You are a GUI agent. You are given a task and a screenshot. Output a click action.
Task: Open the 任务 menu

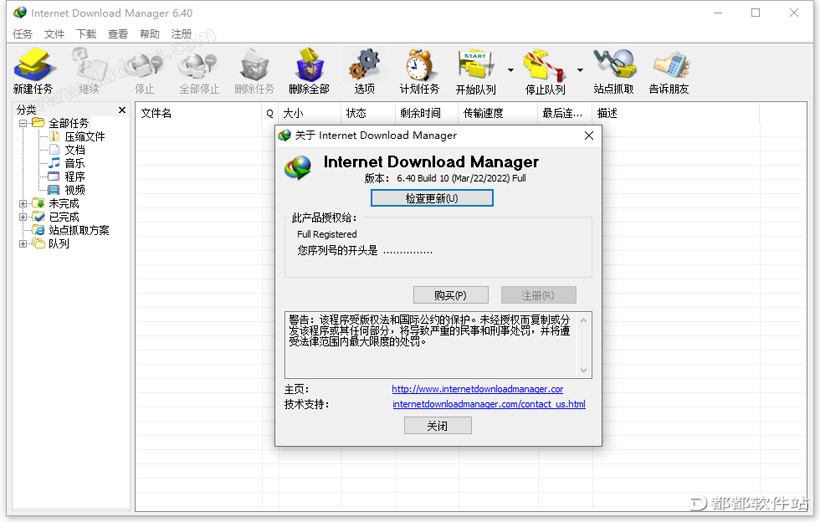click(x=22, y=34)
